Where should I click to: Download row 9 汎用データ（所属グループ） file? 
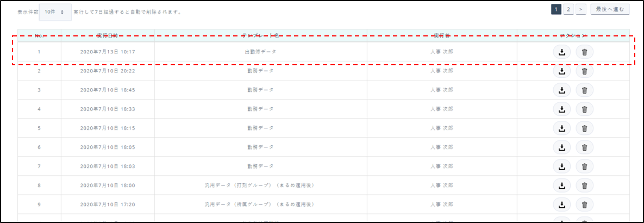(562, 205)
